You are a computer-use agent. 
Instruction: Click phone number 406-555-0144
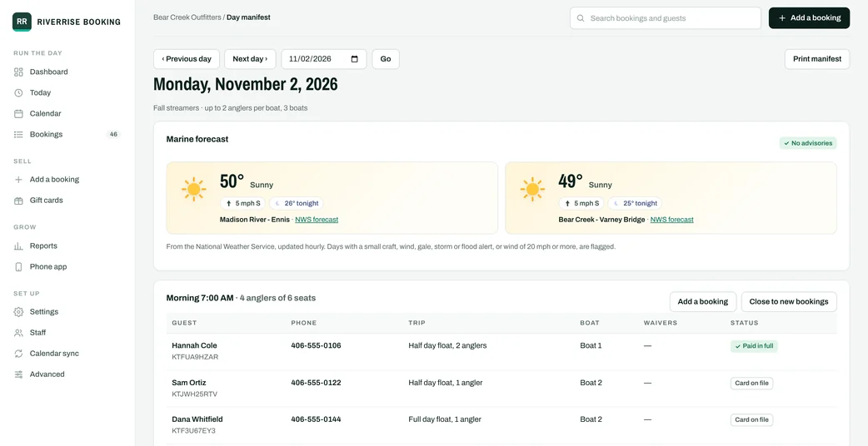[x=316, y=419]
